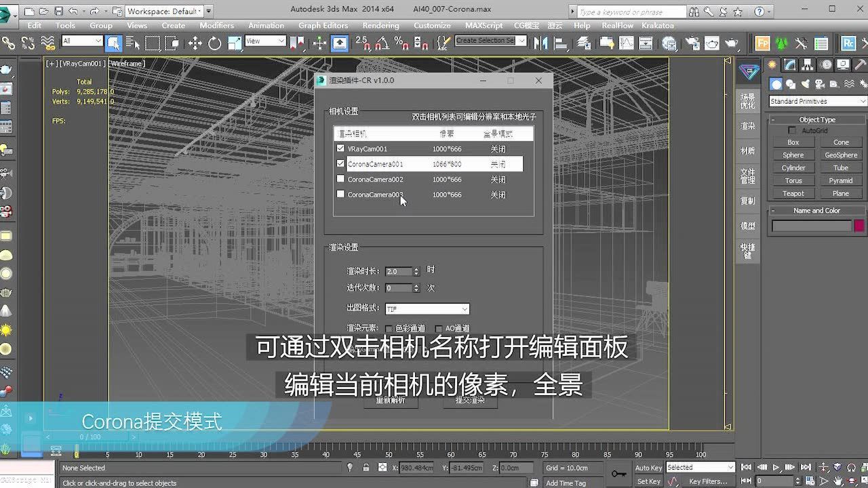Enable the AO通道 render element checkbox
Image resolution: width=868 pixels, height=488 pixels.
pyautogui.click(x=438, y=329)
